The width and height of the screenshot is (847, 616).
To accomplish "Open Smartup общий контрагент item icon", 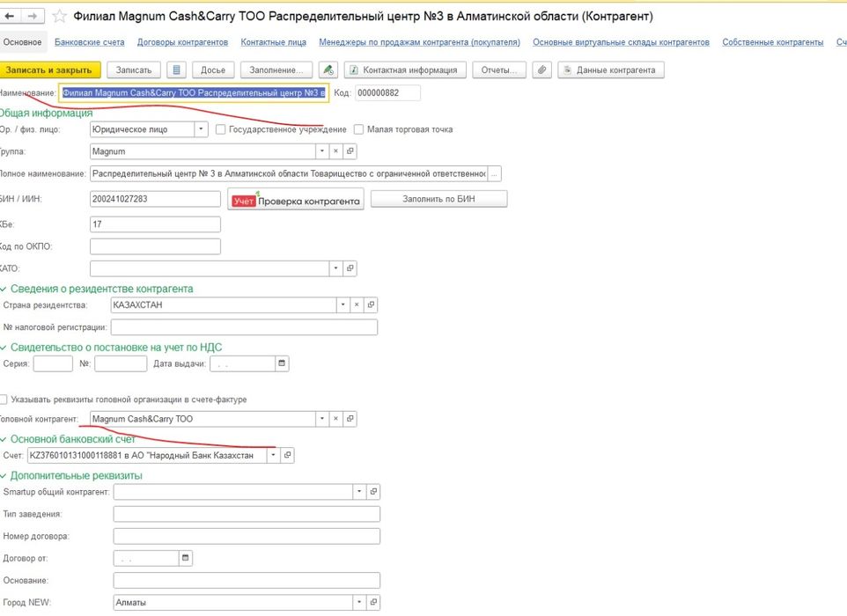I will point(373,492).
